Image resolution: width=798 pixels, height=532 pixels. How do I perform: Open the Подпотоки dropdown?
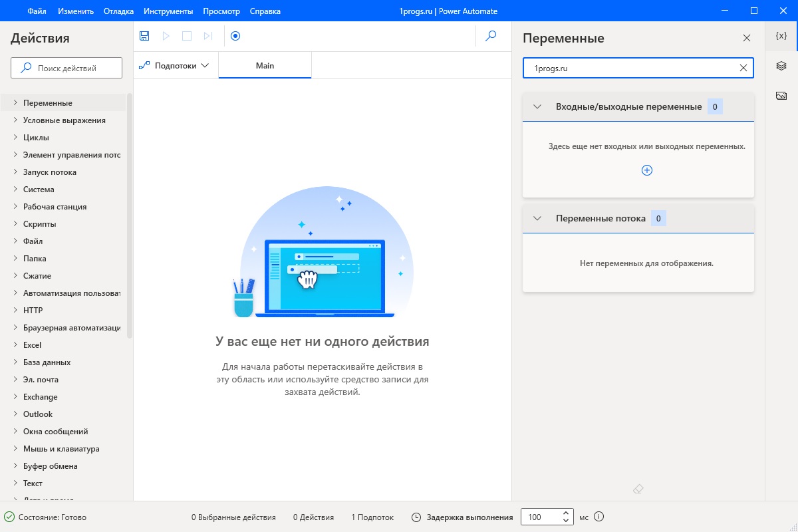(x=174, y=66)
